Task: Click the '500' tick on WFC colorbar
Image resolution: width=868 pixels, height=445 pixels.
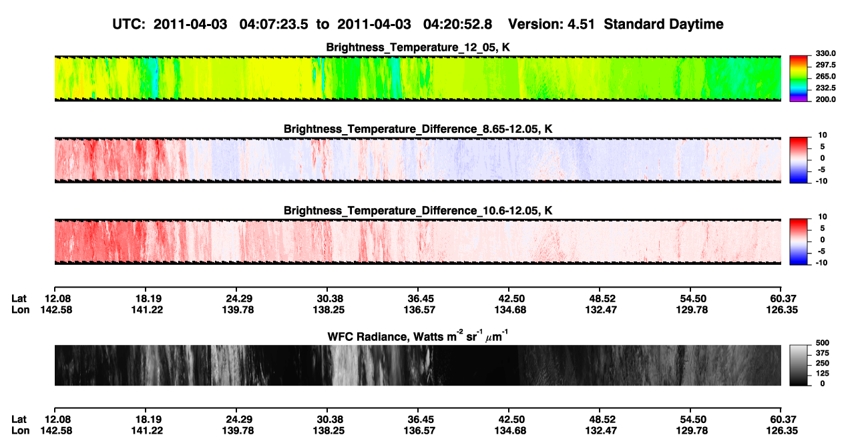Action: pos(821,342)
